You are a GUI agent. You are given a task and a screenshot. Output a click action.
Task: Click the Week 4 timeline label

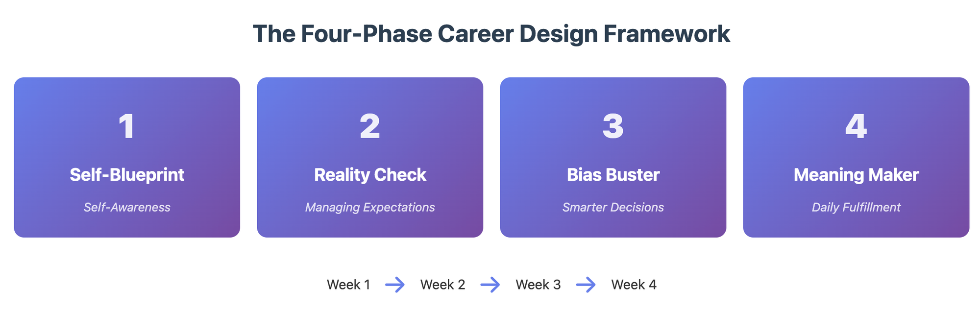634,285
